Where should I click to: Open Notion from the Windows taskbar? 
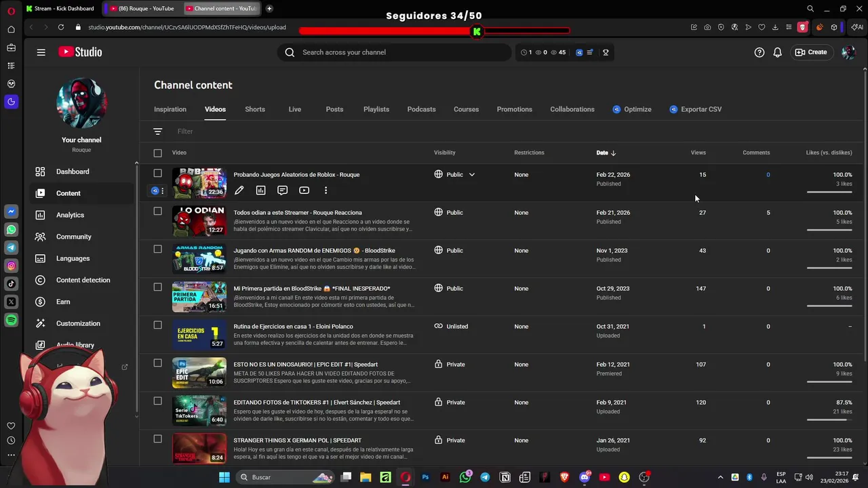click(505, 477)
